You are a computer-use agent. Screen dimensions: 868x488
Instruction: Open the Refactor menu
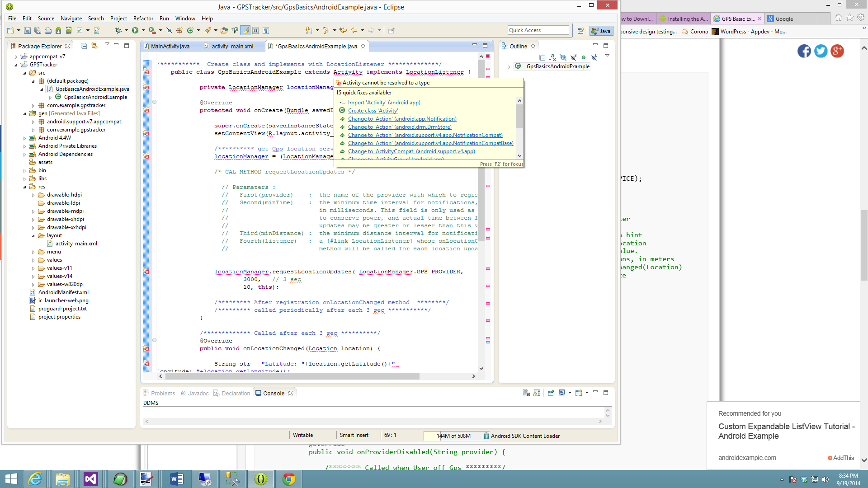[x=143, y=19]
